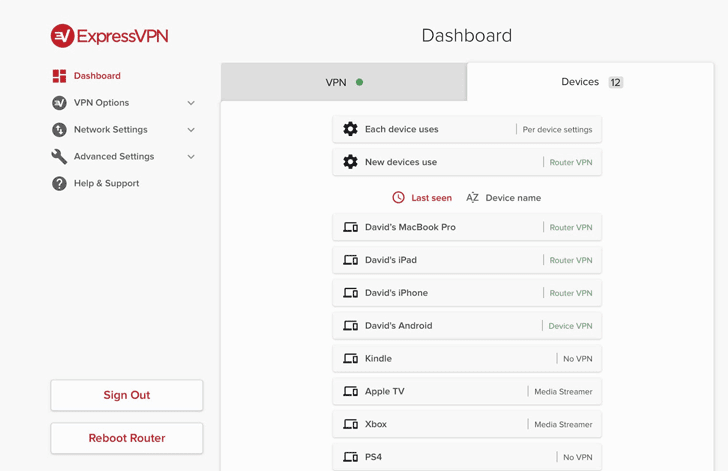Select David's iPad device name
728x471 pixels.
(390, 260)
